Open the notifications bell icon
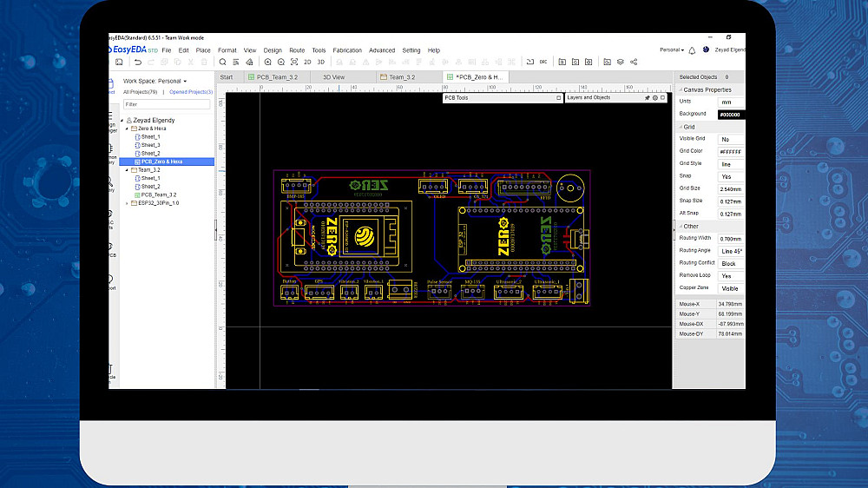Image resolution: width=868 pixels, height=488 pixels. tap(693, 50)
